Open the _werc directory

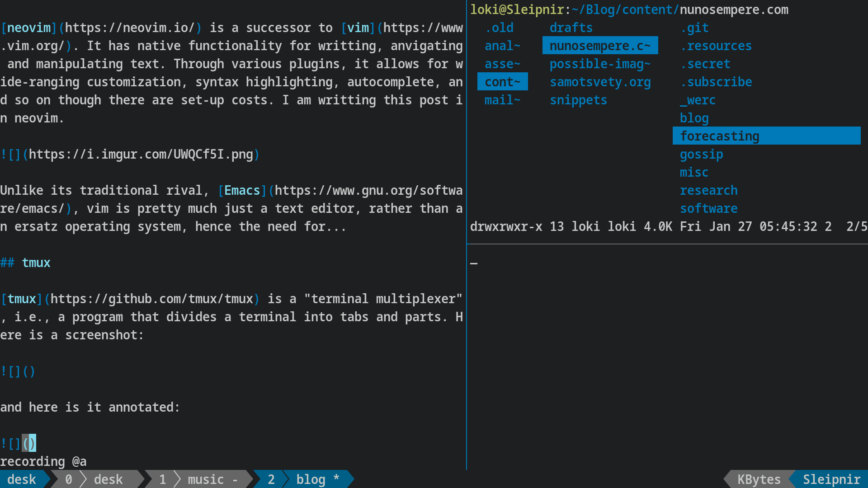[x=698, y=100]
